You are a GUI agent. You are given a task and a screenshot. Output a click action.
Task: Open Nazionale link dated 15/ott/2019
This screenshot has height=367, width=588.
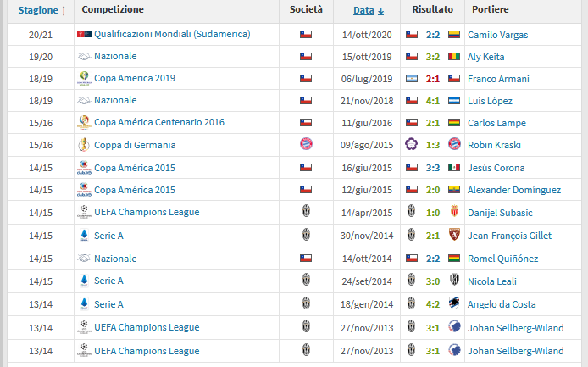click(x=115, y=56)
